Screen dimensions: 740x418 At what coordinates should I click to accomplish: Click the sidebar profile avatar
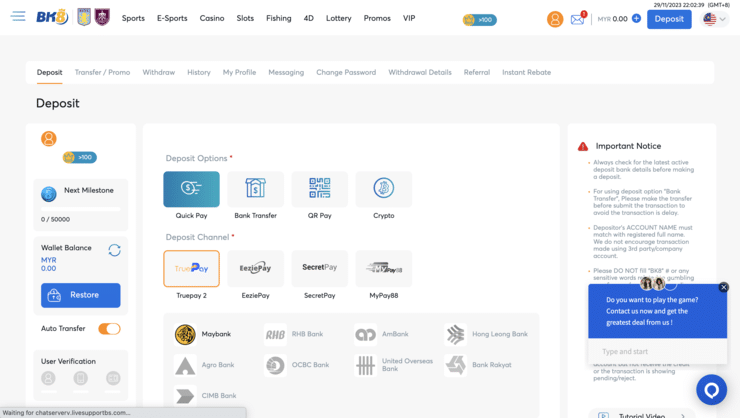tap(49, 139)
